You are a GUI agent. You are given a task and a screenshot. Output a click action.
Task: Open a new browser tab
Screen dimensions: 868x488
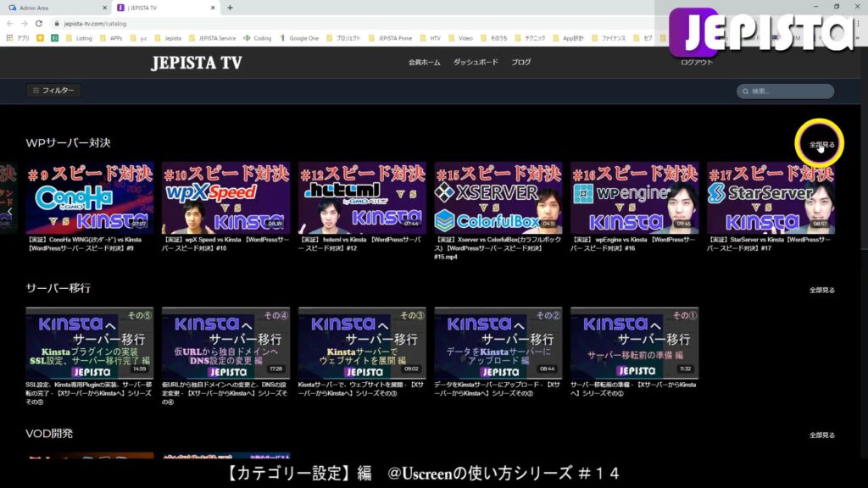pyautogui.click(x=230, y=8)
